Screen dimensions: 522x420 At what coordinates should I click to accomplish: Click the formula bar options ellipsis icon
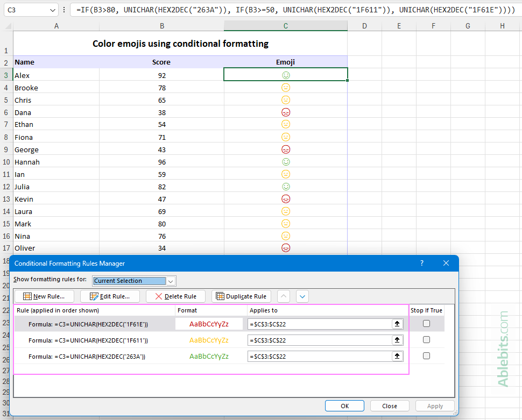point(64,10)
